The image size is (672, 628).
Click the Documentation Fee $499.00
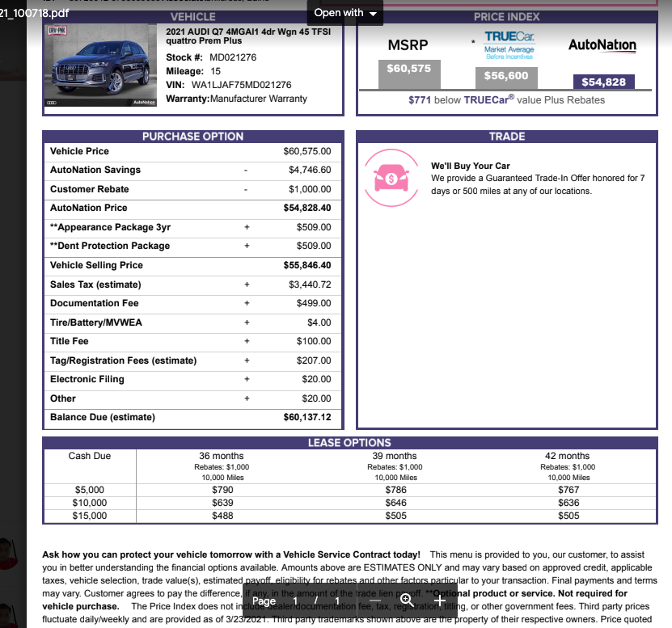point(314,303)
